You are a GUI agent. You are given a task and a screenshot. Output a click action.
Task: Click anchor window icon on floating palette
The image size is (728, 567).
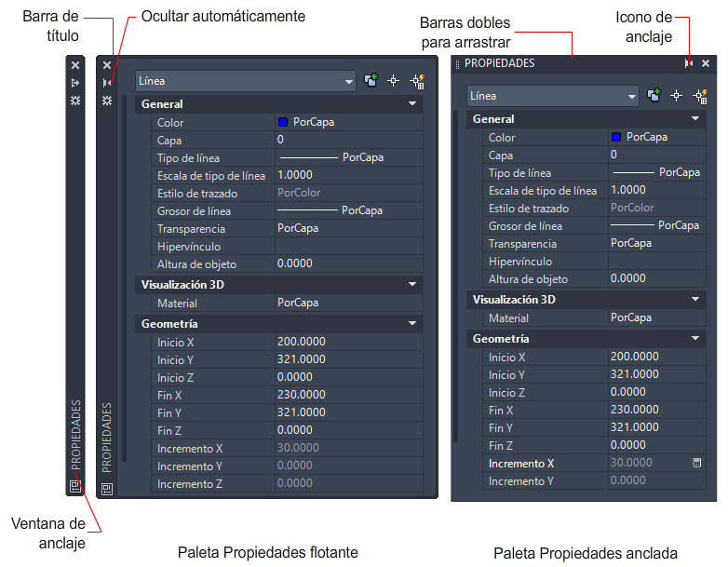point(107,489)
